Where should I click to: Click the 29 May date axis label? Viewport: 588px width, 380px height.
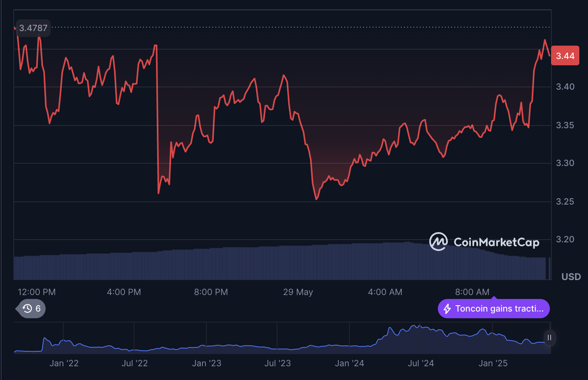click(298, 292)
